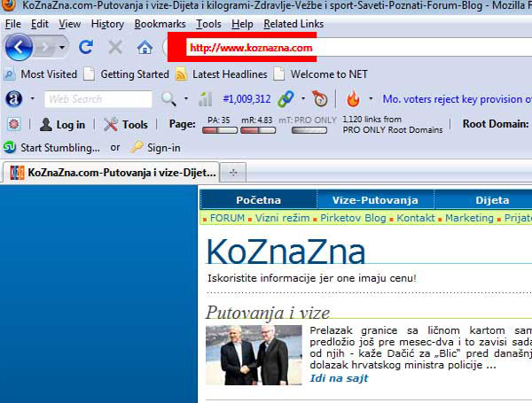
Task: Click the SEO toolbar gear icon
Action: (x=14, y=124)
